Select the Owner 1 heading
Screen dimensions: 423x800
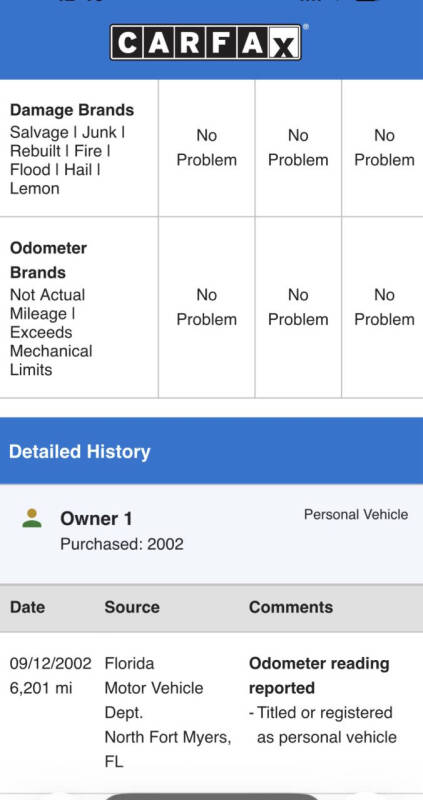click(96, 519)
